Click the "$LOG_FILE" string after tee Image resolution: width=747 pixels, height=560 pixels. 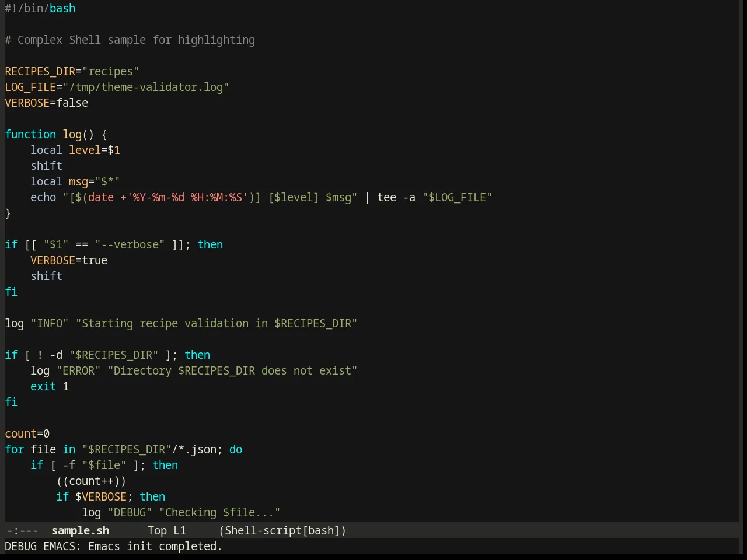(x=458, y=197)
